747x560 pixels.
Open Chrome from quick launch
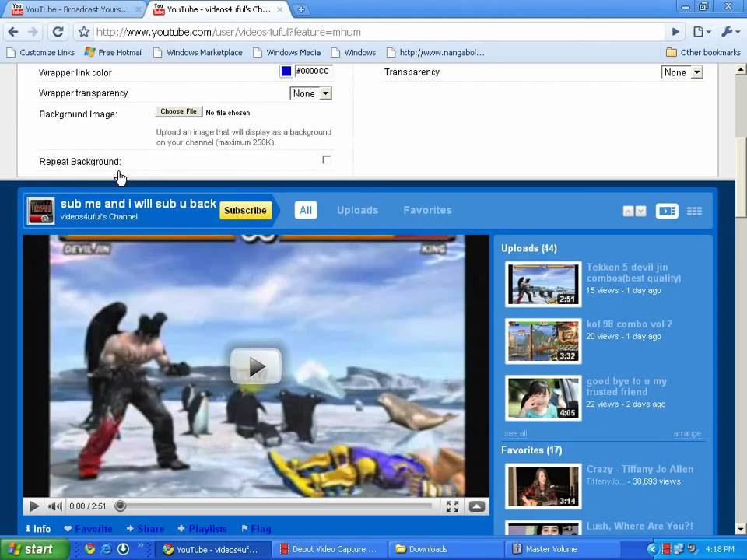(x=89, y=548)
